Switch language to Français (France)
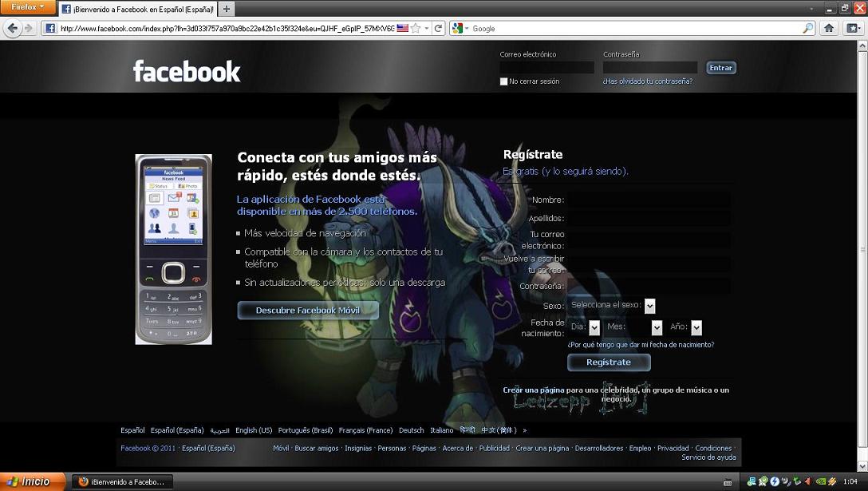This screenshot has width=868, height=491. [365, 430]
